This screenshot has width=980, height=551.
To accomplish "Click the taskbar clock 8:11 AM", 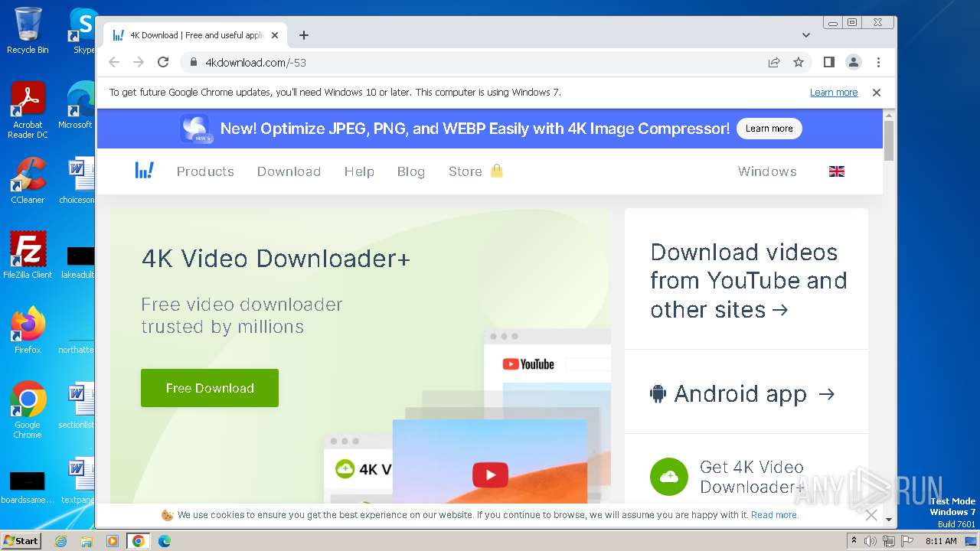I will click(x=941, y=541).
